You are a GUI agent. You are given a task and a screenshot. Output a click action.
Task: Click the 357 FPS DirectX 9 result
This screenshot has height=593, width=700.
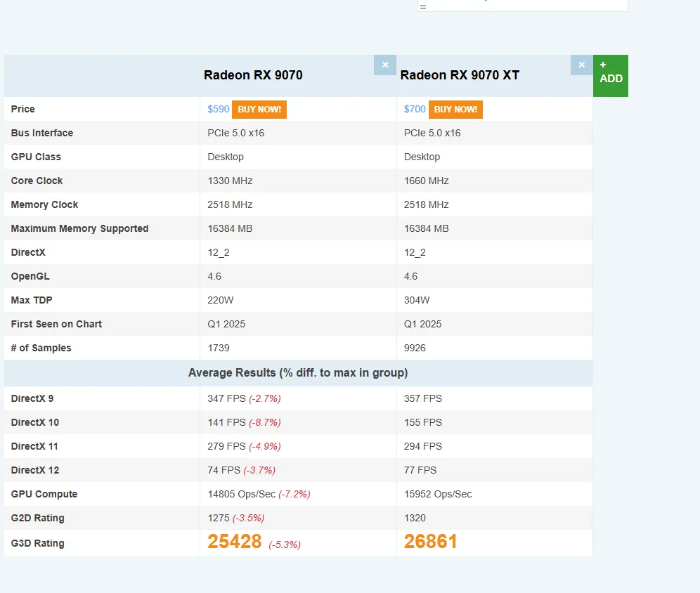pyautogui.click(x=423, y=398)
